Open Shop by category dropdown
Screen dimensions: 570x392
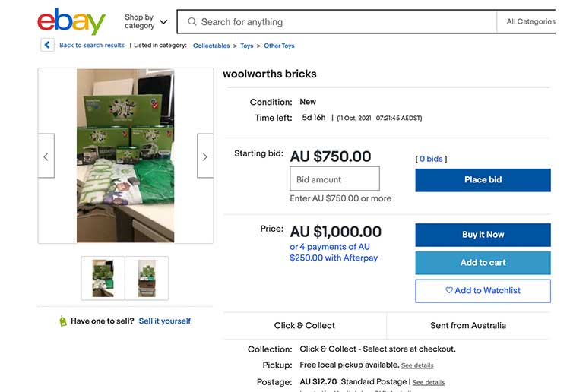click(146, 21)
